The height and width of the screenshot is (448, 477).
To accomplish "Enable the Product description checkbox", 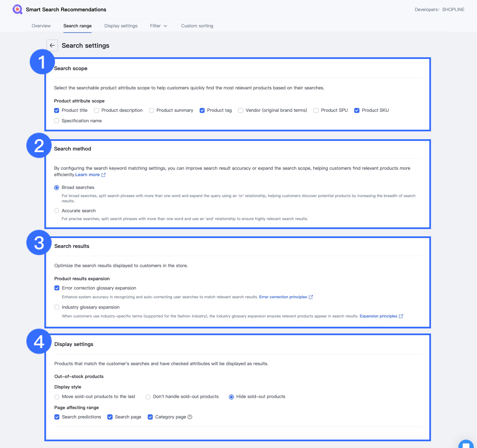I will point(97,110).
